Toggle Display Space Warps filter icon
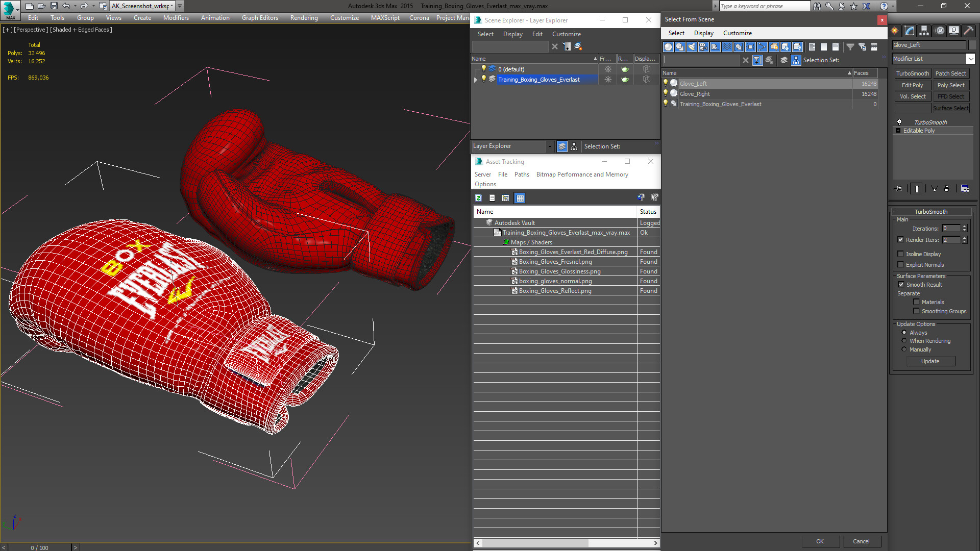 click(727, 47)
